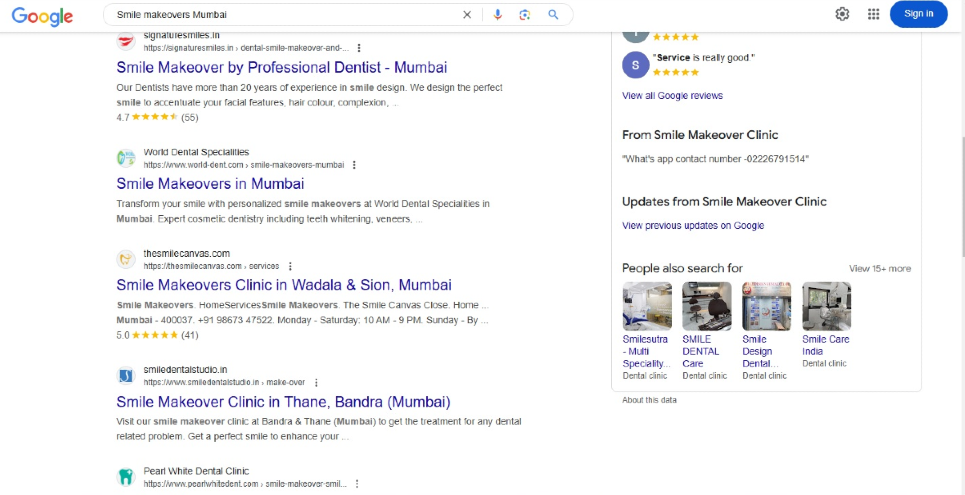This screenshot has height=495, width=965.
Task: Click the S reviewer avatar
Action: pyautogui.click(x=636, y=65)
